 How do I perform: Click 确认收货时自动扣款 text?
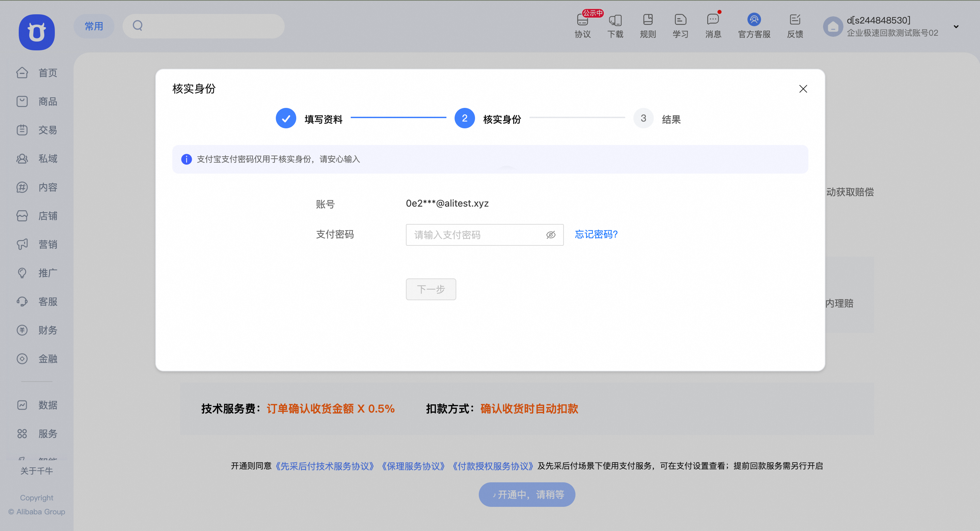[x=529, y=408]
